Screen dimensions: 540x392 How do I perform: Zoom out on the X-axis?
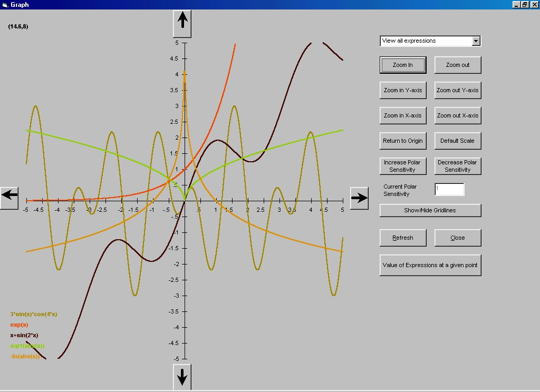click(x=458, y=115)
